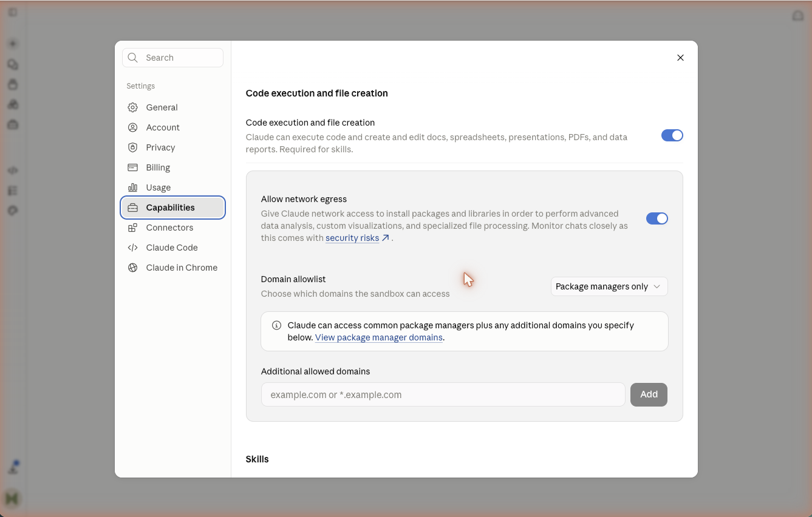Click the Privacy shield icon

click(x=132, y=147)
